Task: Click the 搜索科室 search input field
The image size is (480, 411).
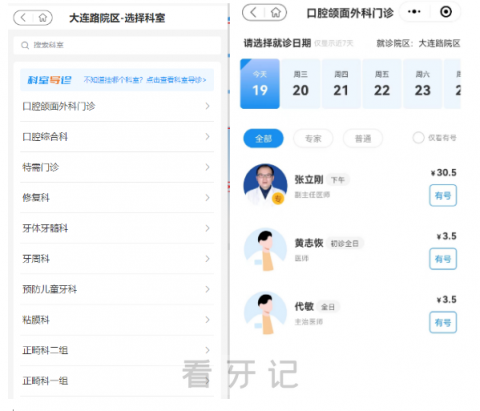Action: [117, 45]
